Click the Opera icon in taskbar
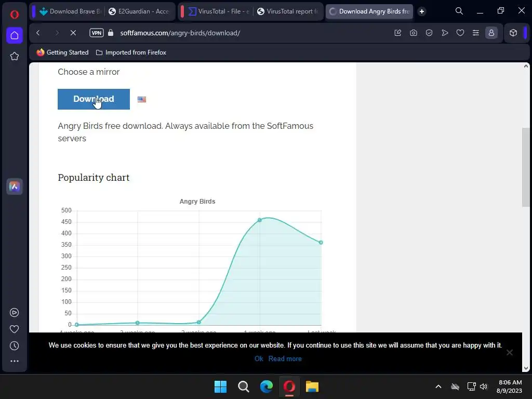This screenshot has height=399, width=532. 289,387
